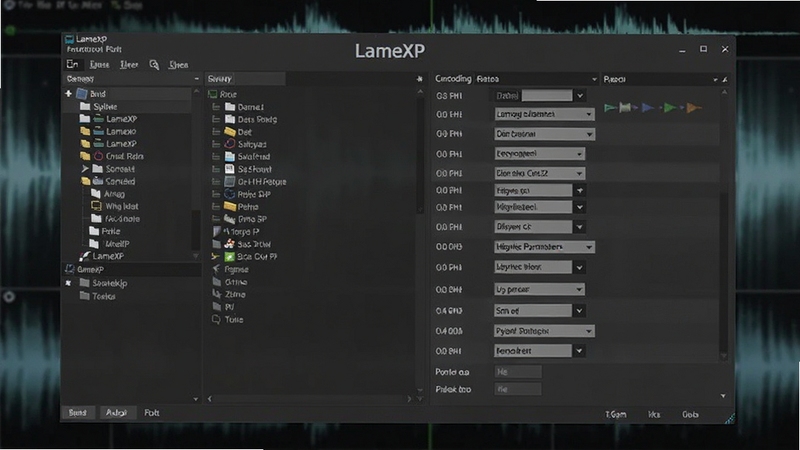800x450 pixels.
Task: Click the left arrow of the middle panel horizontal scrollbar
Action: [210, 399]
